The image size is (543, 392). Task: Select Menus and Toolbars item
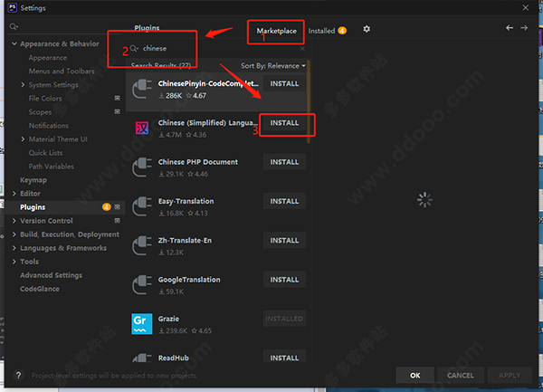coord(62,72)
